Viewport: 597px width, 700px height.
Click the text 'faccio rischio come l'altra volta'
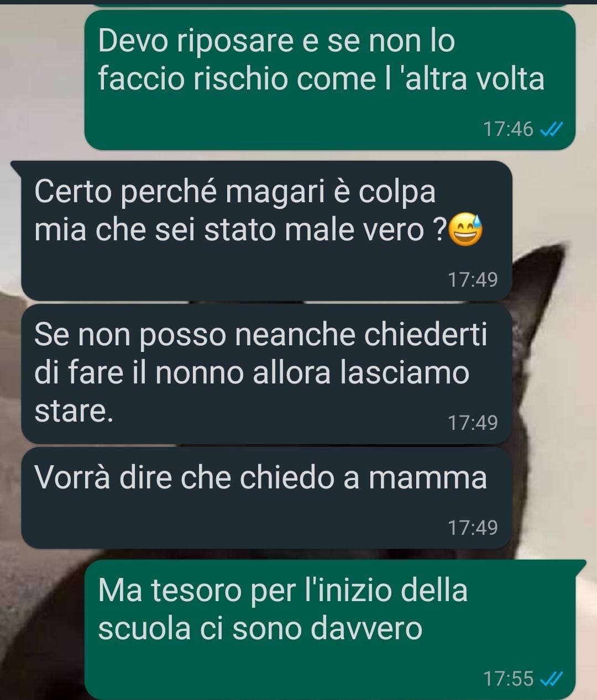coord(321,78)
